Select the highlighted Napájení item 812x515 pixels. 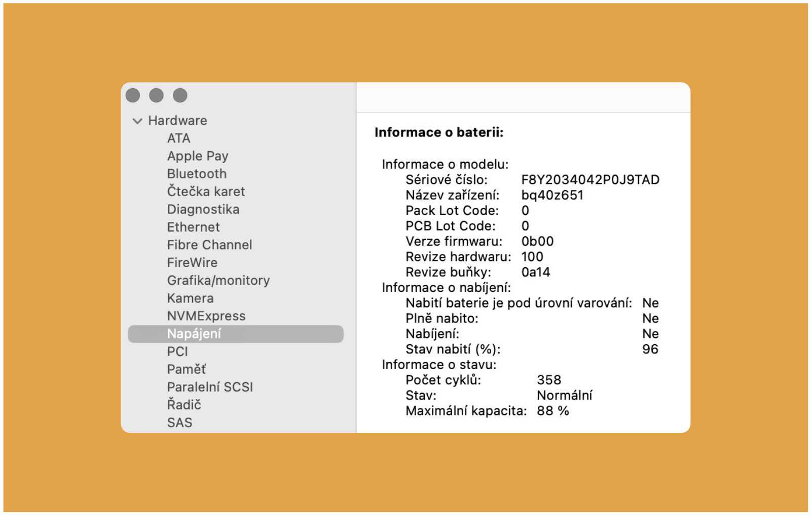tap(236, 334)
